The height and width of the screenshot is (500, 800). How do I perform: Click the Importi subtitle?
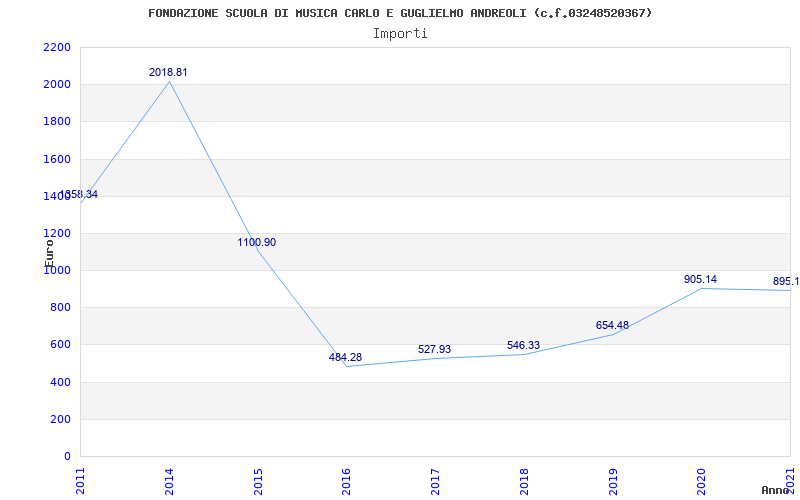pyautogui.click(x=400, y=34)
